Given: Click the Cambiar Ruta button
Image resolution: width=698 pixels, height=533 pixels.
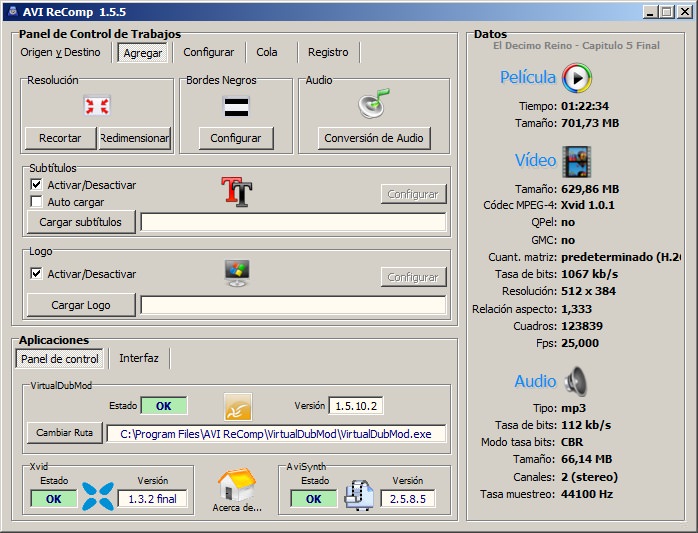Looking at the screenshot, I should pos(65,432).
